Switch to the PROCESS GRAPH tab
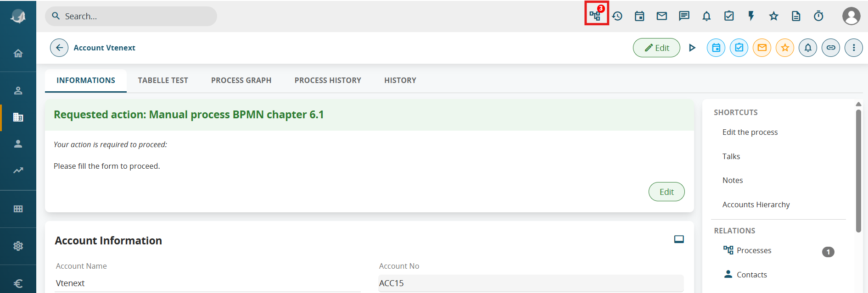 tap(241, 80)
